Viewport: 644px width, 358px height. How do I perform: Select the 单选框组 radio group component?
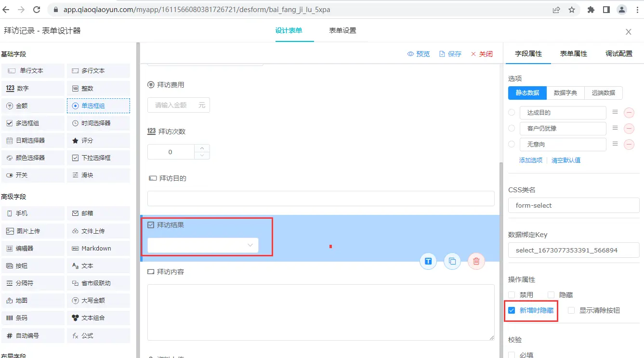(x=98, y=106)
